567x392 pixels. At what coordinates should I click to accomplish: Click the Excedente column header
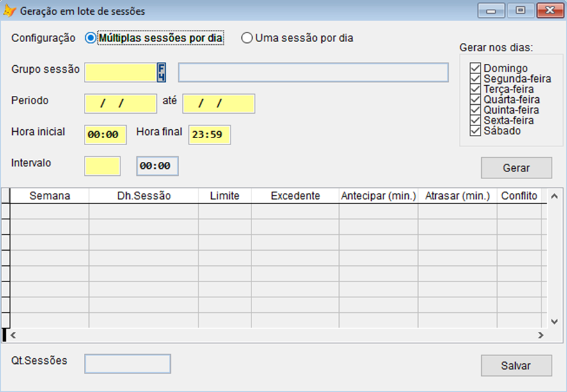click(x=295, y=196)
